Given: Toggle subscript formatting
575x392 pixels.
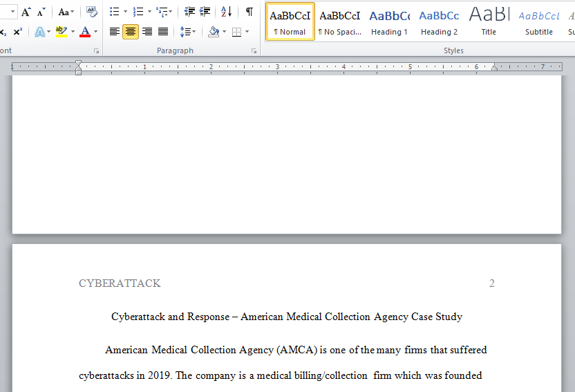Looking at the screenshot, I should click(3, 32).
